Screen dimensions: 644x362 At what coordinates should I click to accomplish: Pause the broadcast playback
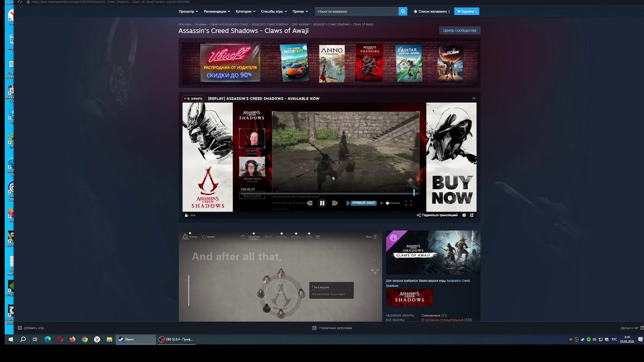pos(322,203)
